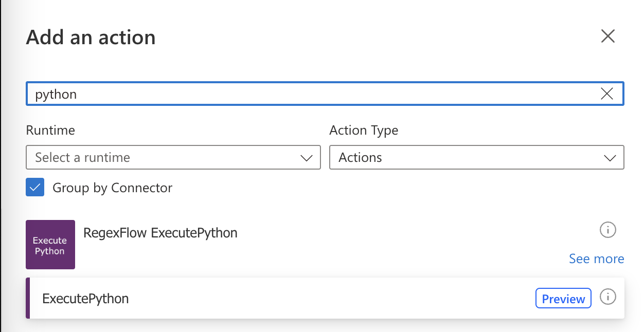Click the info icon beside the Preview badge
Image resolution: width=644 pixels, height=332 pixels.
tap(607, 297)
